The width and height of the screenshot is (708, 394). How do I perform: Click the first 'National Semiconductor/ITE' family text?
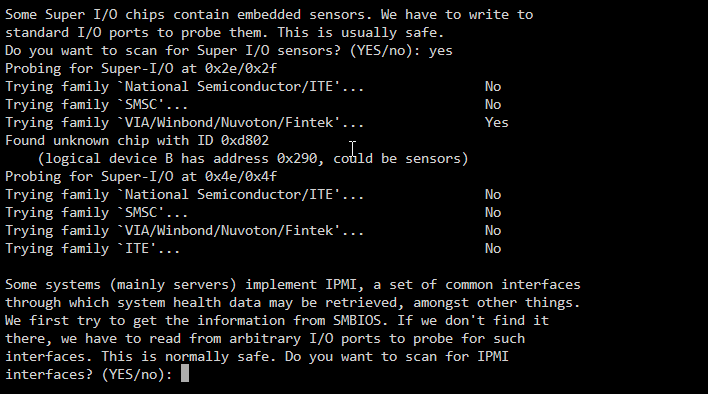coord(228,86)
